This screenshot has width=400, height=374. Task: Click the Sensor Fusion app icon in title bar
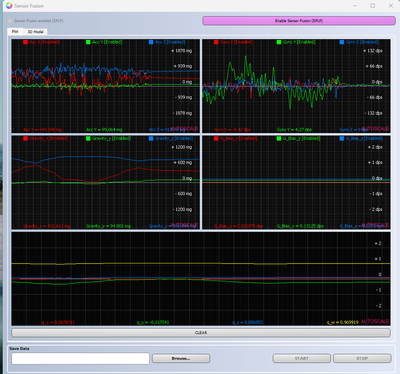(9, 6)
